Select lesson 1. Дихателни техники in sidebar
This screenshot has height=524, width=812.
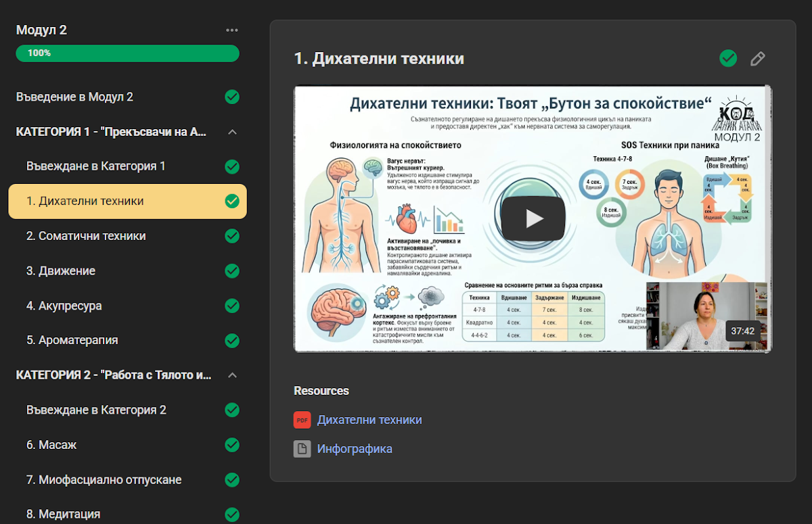point(127,201)
